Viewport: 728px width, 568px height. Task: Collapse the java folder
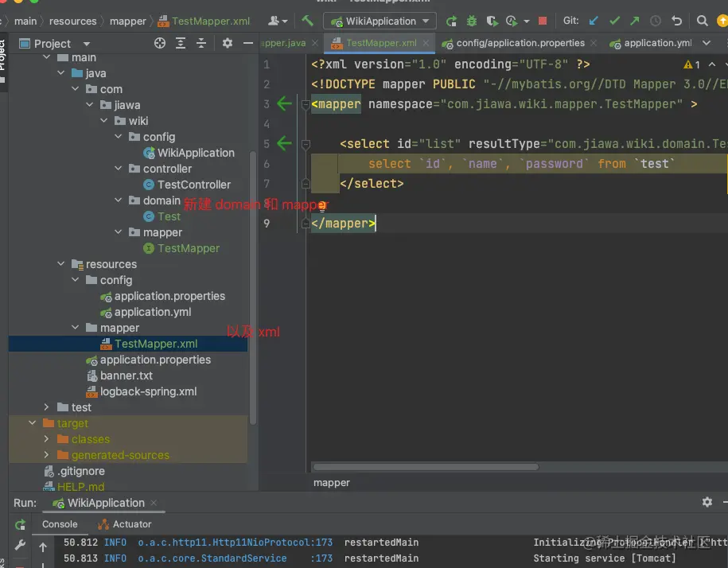[x=60, y=73]
